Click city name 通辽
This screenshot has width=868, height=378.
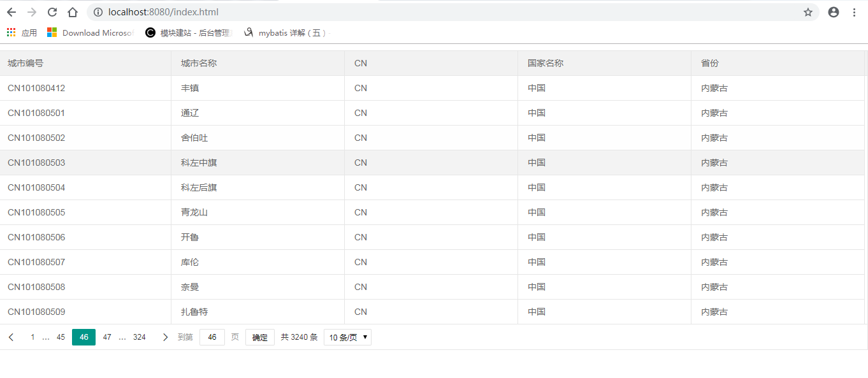tap(190, 113)
